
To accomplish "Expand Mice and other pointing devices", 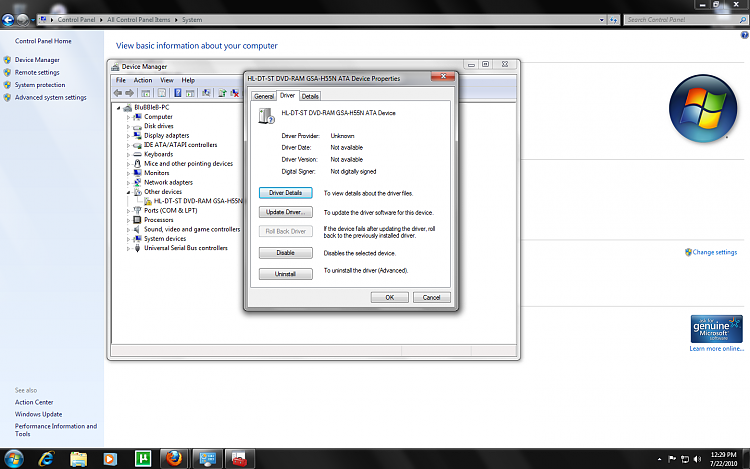I will pyautogui.click(x=128, y=164).
